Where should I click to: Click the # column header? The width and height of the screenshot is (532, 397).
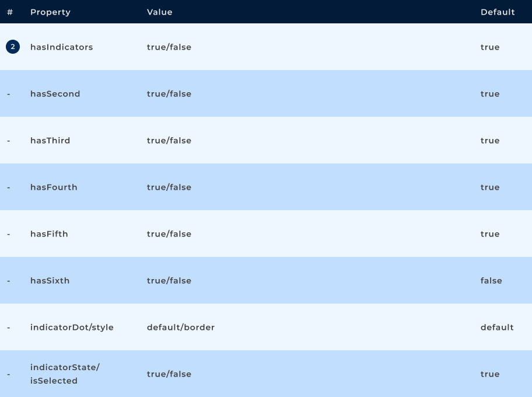[x=10, y=12]
